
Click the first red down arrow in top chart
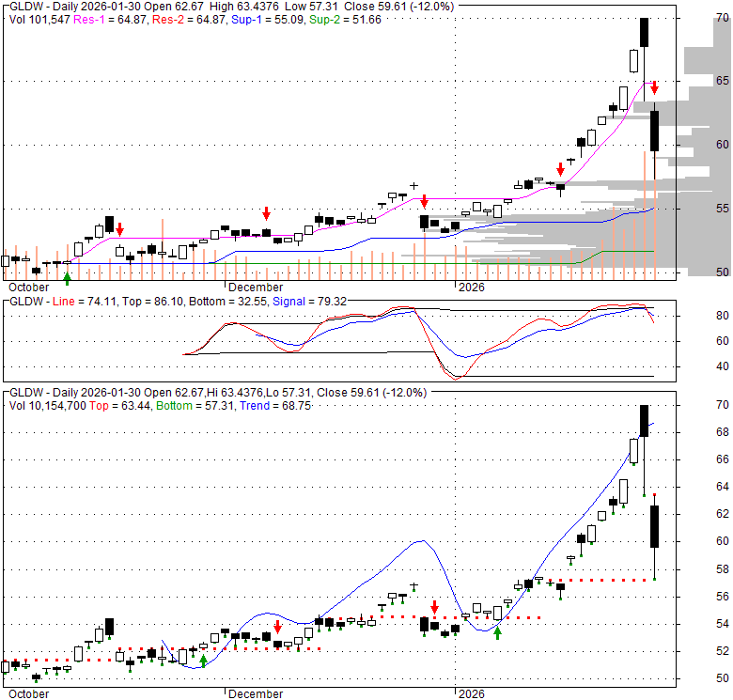[119, 228]
